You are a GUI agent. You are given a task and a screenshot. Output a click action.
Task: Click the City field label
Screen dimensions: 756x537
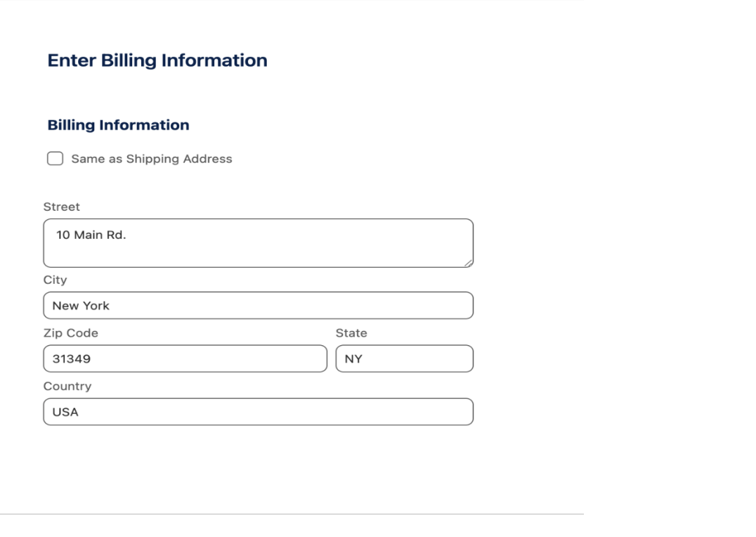point(55,280)
